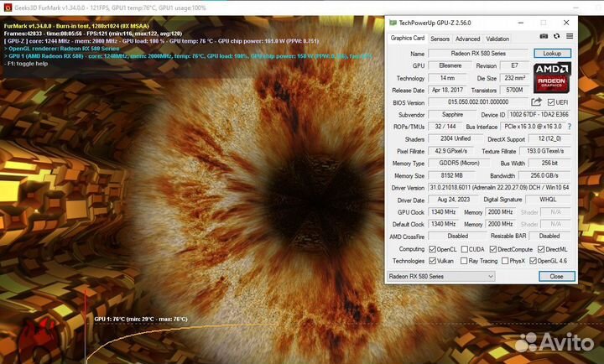Click the Digital Signature value WHQL

pyautogui.click(x=548, y=200)
